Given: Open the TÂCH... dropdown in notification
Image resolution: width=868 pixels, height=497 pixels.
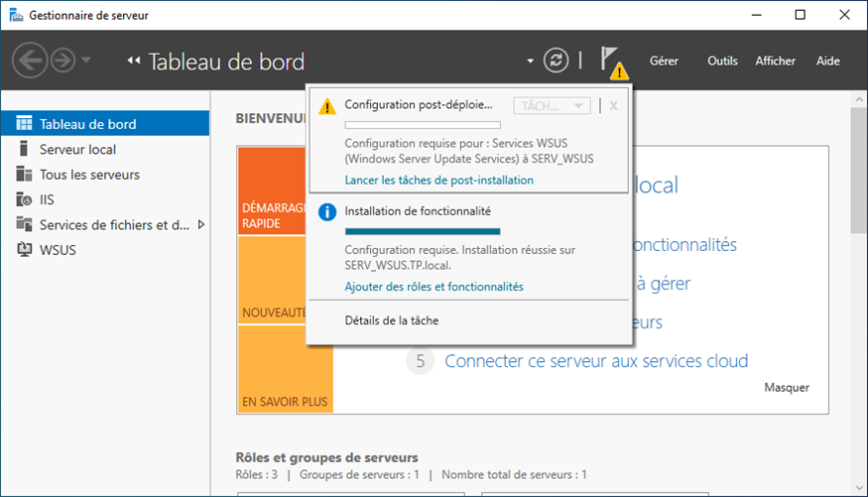Looking at the screenshot, I should click(552, 106).
